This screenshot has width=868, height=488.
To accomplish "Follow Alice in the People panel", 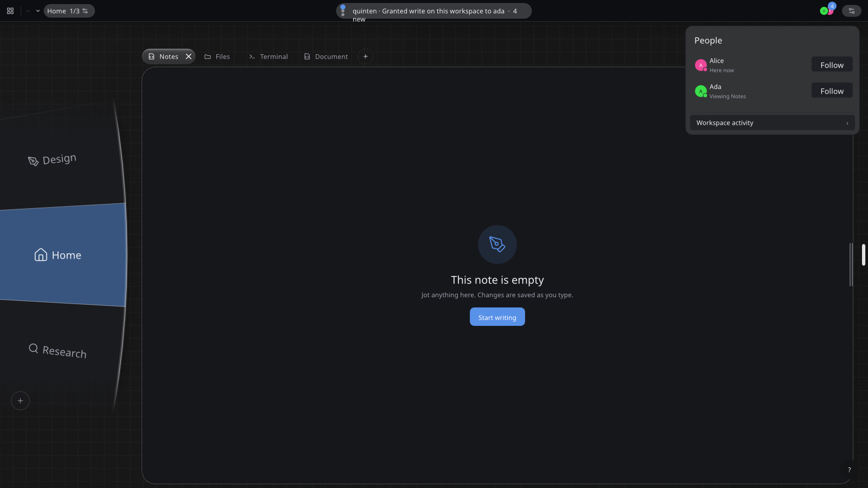I will [x=832, y=65].
